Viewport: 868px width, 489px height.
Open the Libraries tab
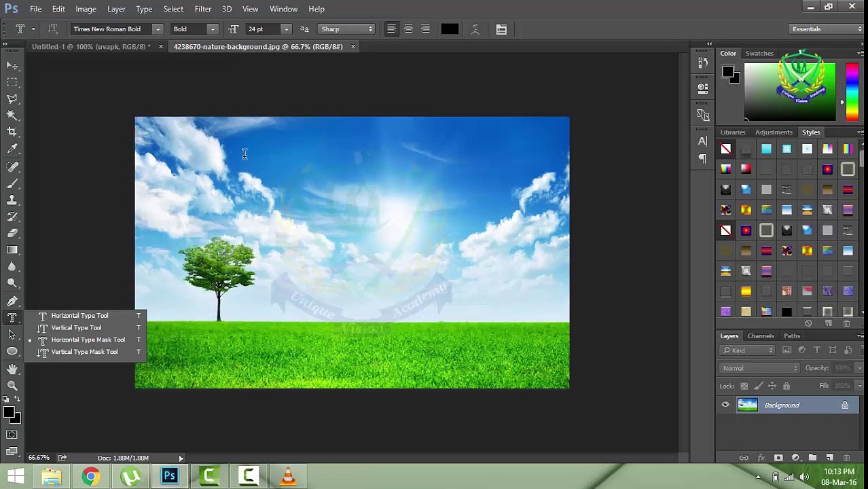pos(733,132)
